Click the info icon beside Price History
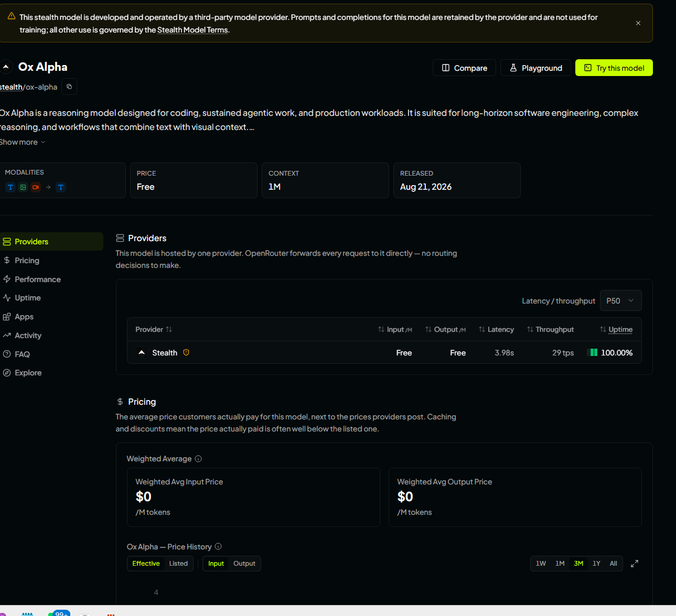The height and width of the screenshot is (616, 676). (218, 546)
